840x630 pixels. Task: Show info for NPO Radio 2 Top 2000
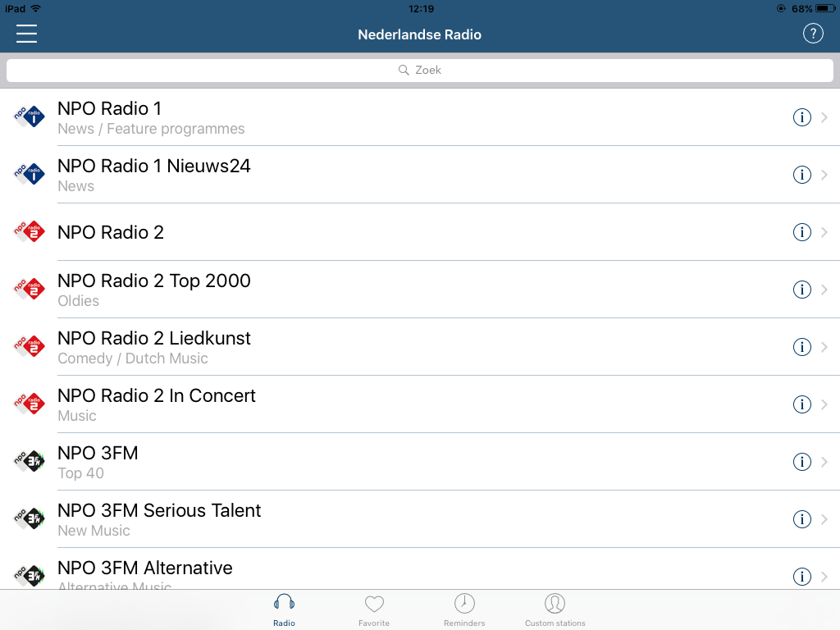click(x=801, y=290)
